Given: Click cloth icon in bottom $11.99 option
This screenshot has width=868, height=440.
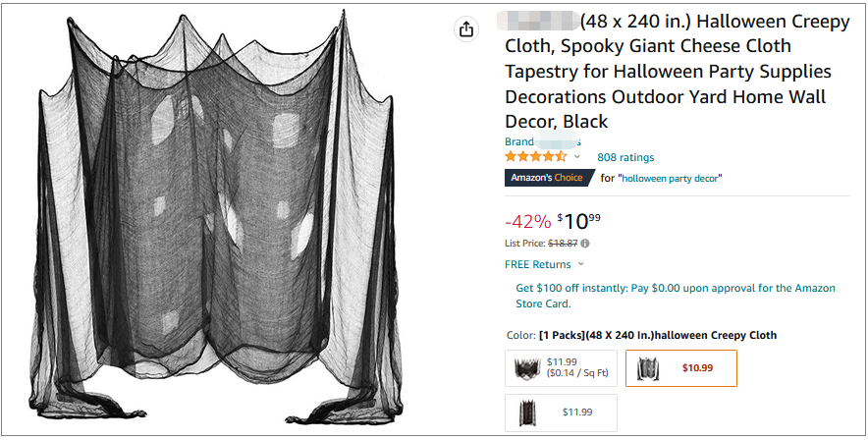Looking at the screenshot, I should (x=528, y=412).
